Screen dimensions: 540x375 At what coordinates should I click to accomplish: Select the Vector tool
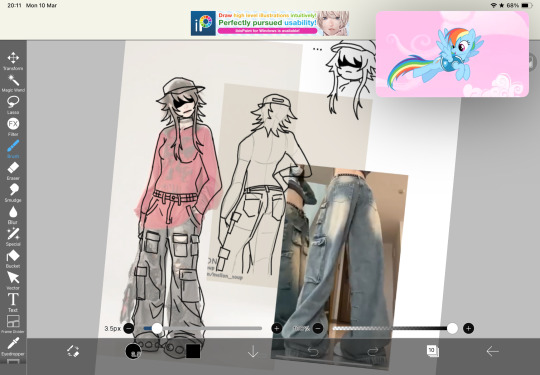click(13, 281)
